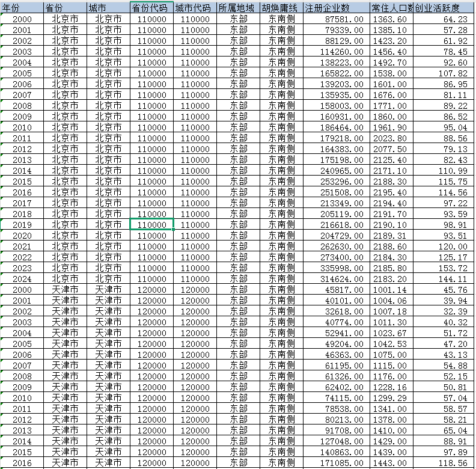
Task: Select the 注册企业数 column header
Action: [336, 8]
